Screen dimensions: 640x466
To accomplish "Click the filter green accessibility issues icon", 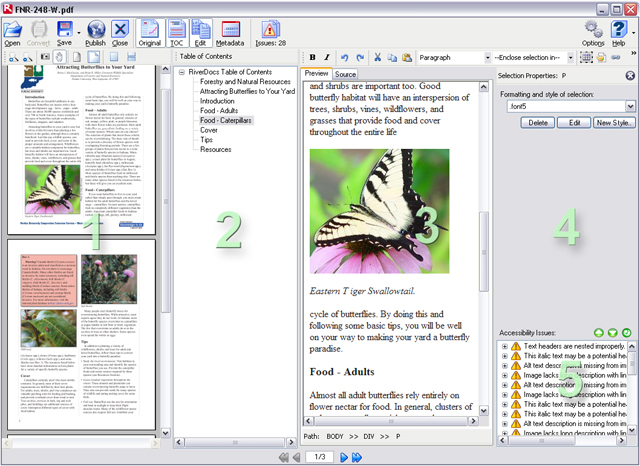I will [x=613, y=333].
